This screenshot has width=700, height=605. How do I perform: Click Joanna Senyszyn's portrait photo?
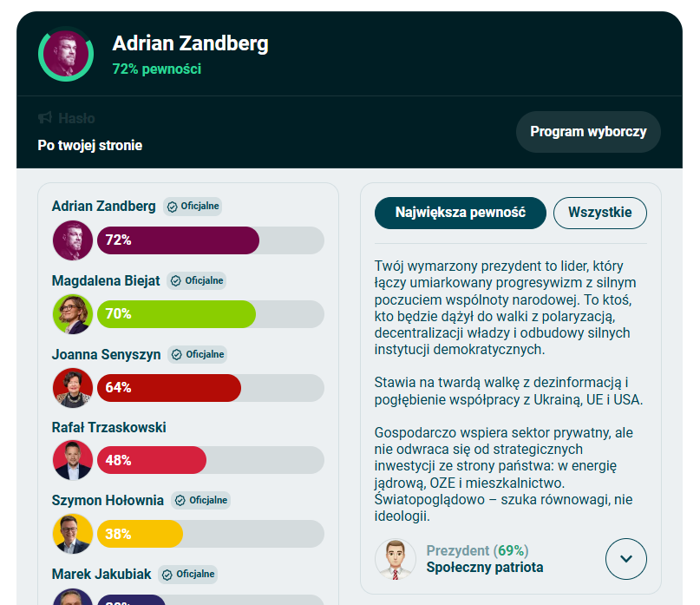[x=73, y=388]
